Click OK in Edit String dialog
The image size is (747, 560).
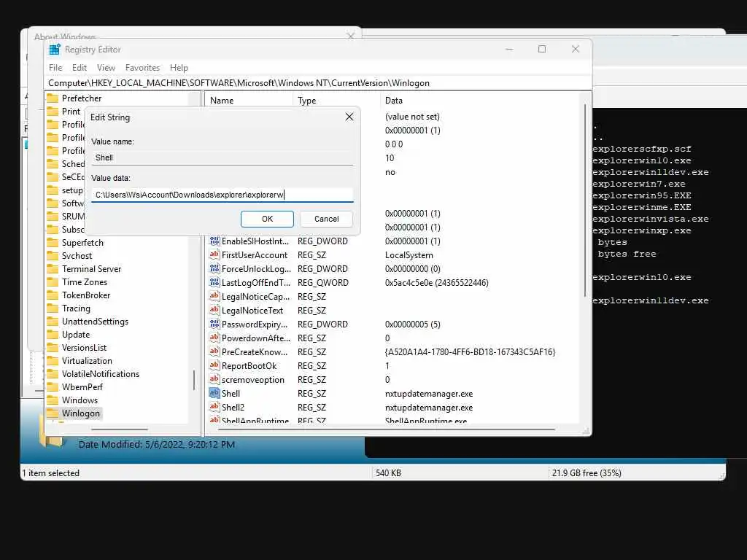[267, 219]
